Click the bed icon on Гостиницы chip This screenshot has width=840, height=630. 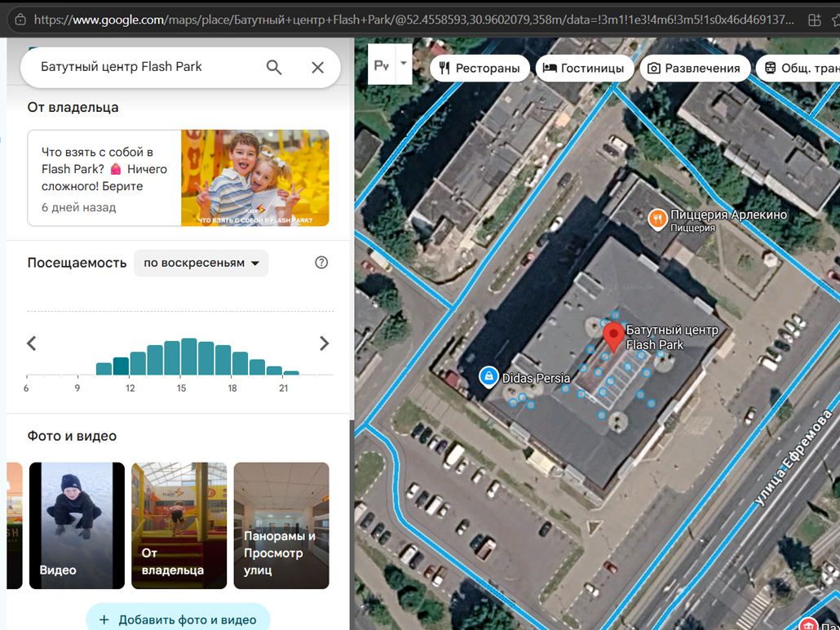[x=550, y=68]
